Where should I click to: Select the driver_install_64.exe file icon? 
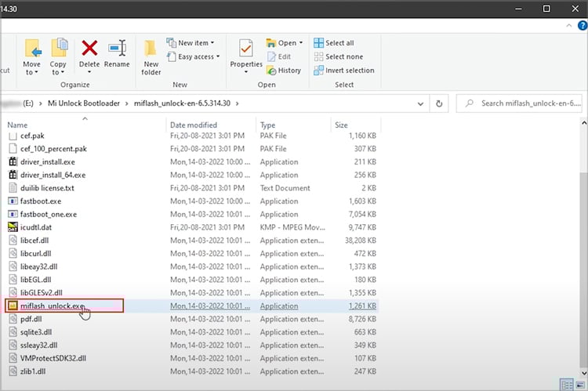click(x=13, y=175)
